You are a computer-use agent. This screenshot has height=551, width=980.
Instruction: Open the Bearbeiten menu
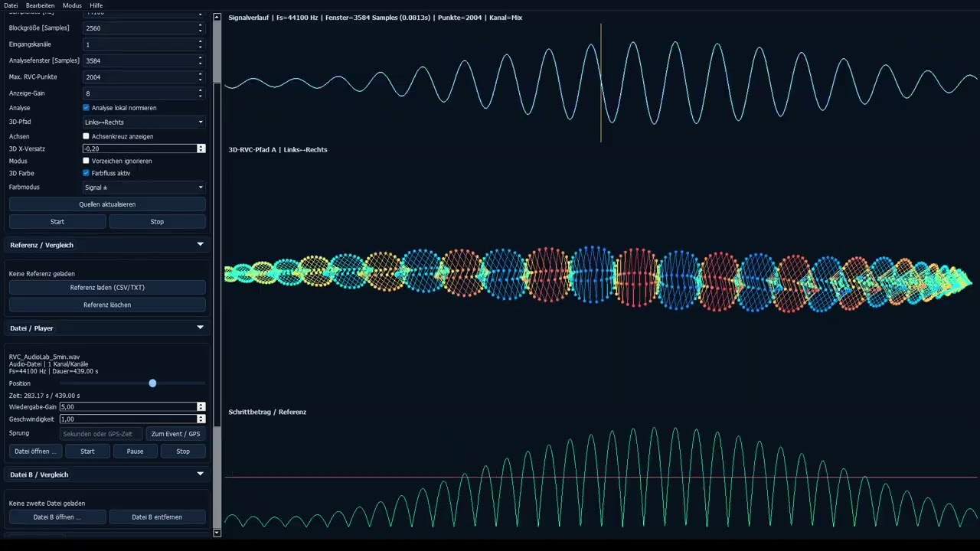(40, 5)
